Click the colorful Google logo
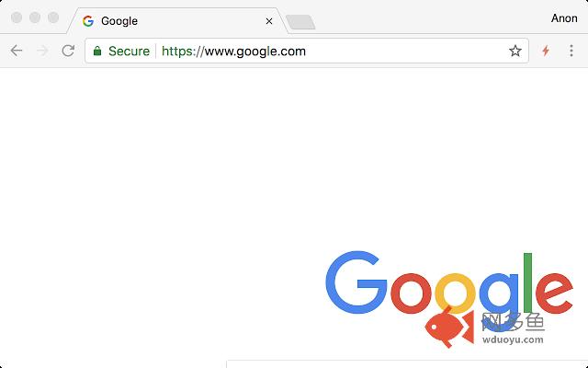This screenshot has height=368, width=588. (449, 283)
